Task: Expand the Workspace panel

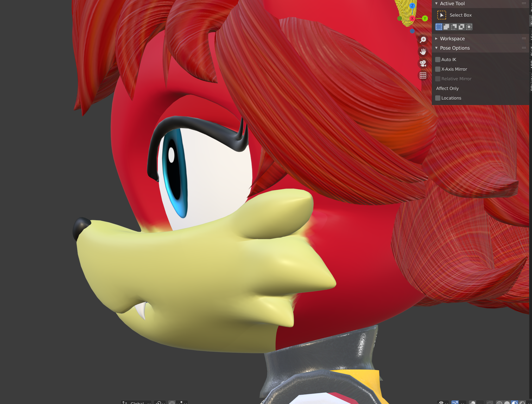Action: [436, 38]
